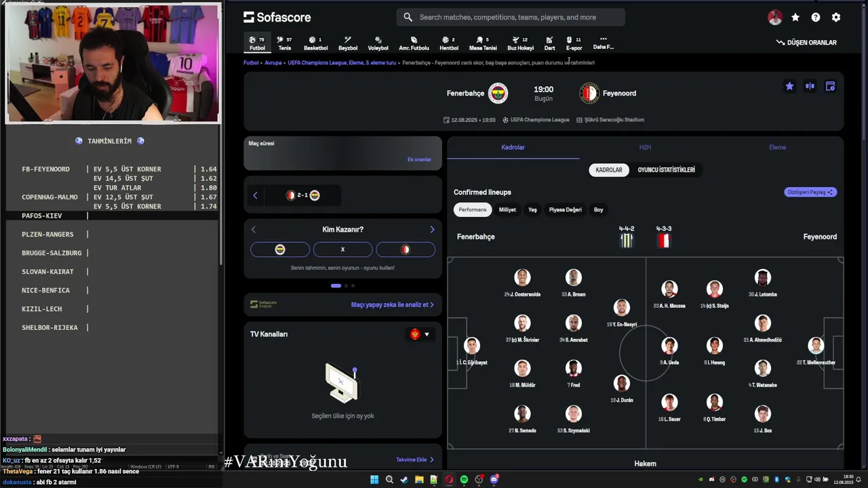Select the KADROLAR pill

609,170
